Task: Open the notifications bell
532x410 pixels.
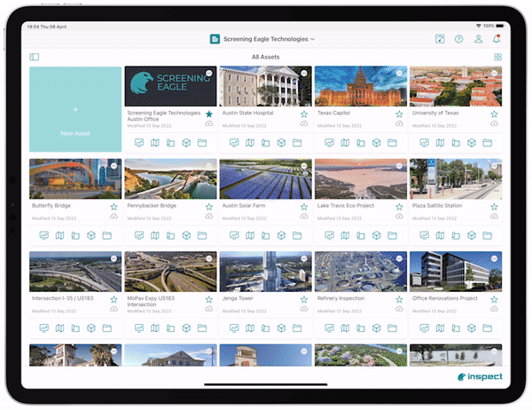Action: pos(497,39)
